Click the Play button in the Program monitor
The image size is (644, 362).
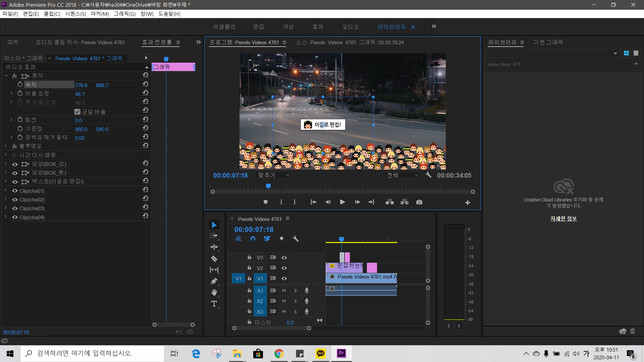point(342,202)
